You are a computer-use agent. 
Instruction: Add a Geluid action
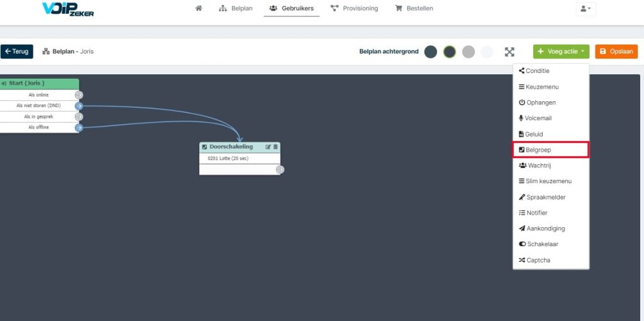(551, 134)
